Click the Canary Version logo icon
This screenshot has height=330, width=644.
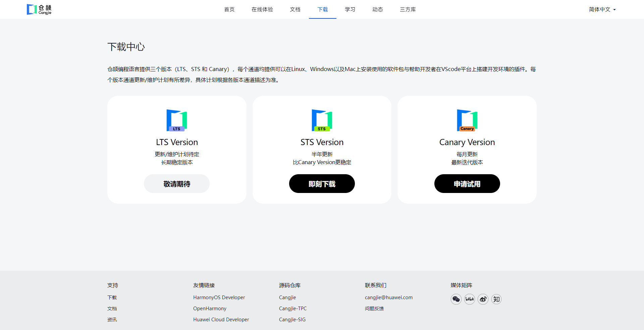click(x=467, y=120)
